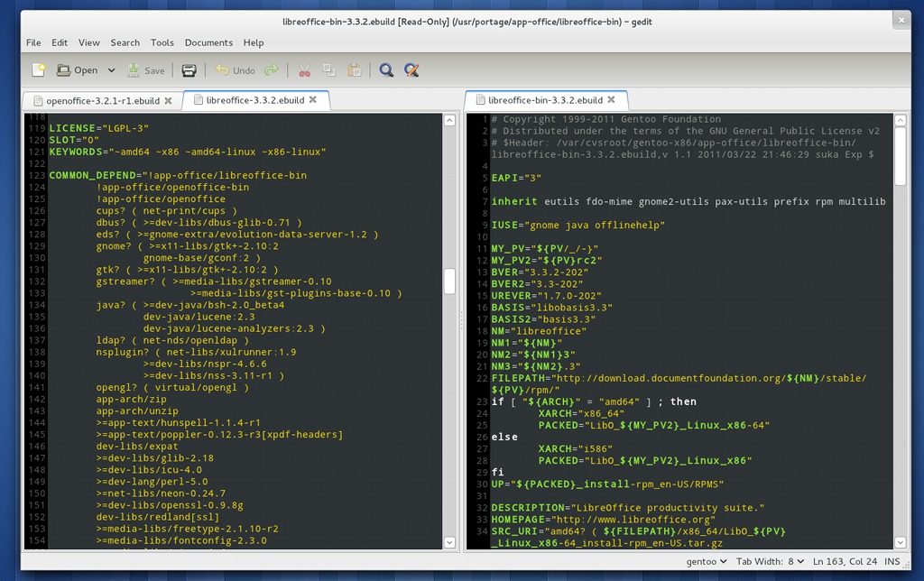Click the inherit eutils line
Screen dimensions: 924x581
point(688,201)
